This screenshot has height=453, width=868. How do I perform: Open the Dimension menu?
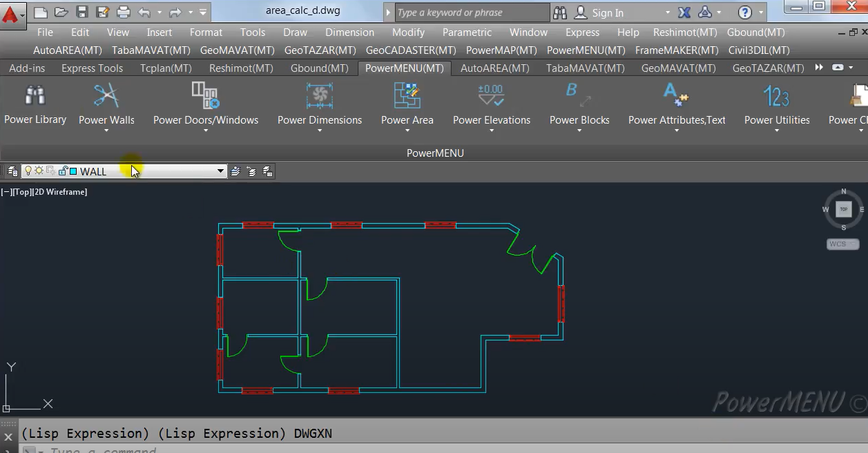click(349, 32)
